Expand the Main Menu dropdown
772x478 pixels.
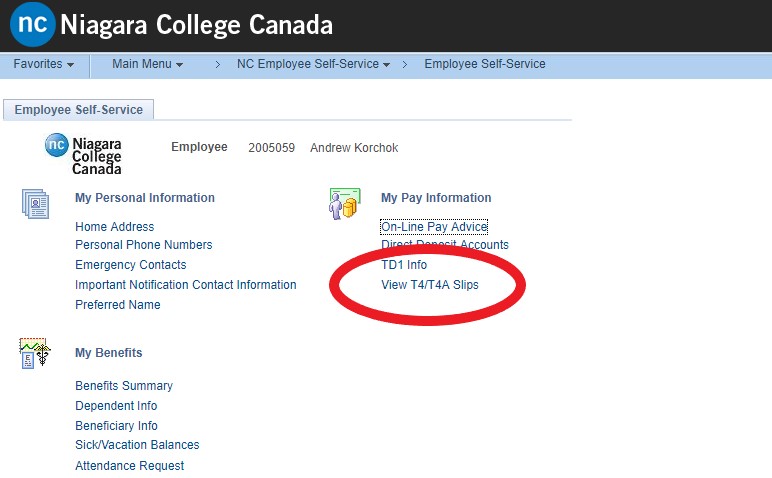tap(147, 64)
